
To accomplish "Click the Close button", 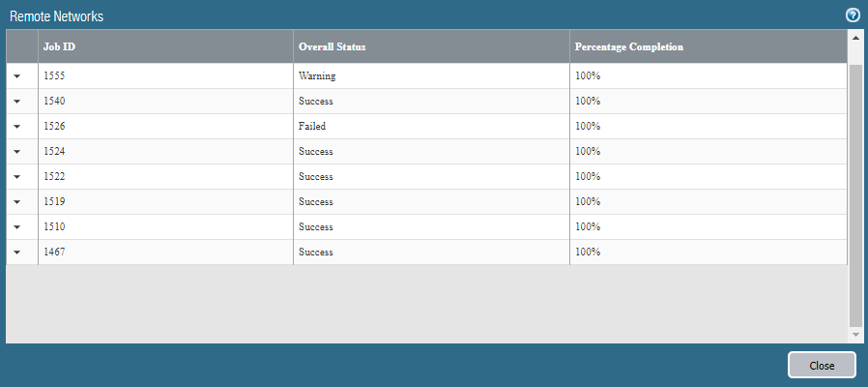I will click(x=822, y=366).
